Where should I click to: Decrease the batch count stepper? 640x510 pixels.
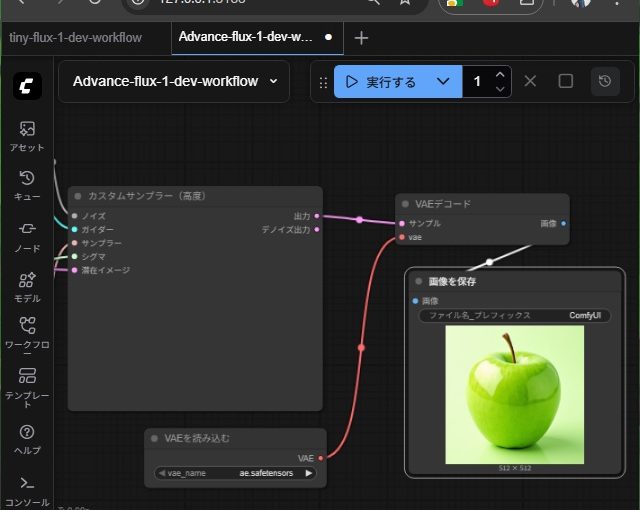coord(500,89)
